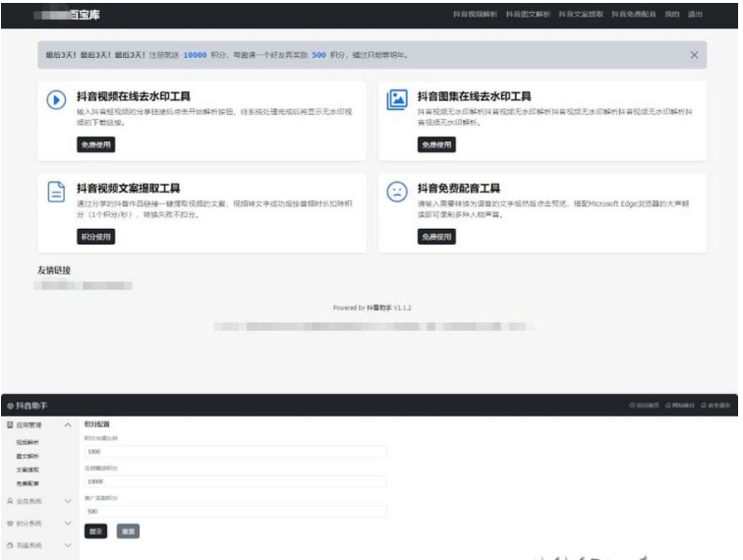Viewport: 743px width, 560px height.
Task: Expand the 会员系统 sidebar section
Action: click(x=68, y=501)
